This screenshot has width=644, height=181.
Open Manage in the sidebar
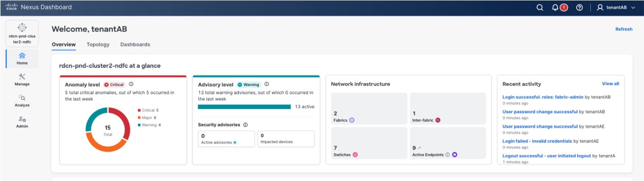[x=22, y=80]
